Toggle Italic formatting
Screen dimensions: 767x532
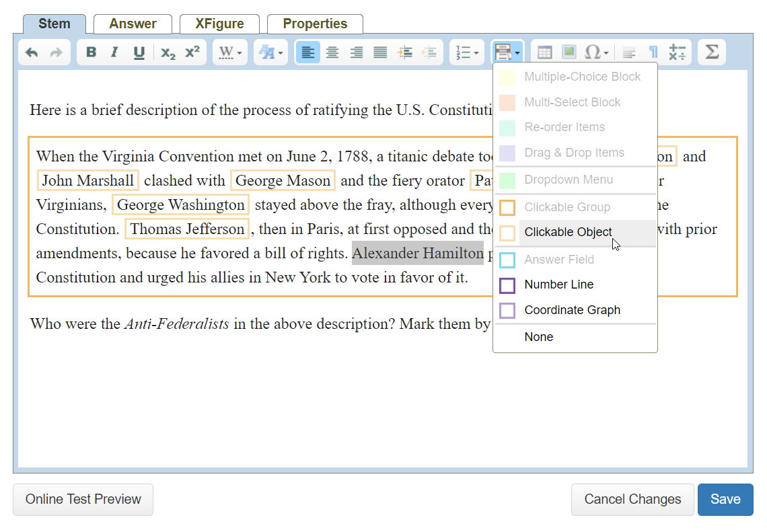[x=114, y=52]
